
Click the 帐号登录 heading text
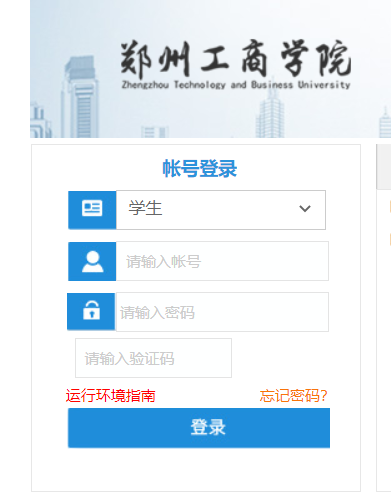click(200, 168)
